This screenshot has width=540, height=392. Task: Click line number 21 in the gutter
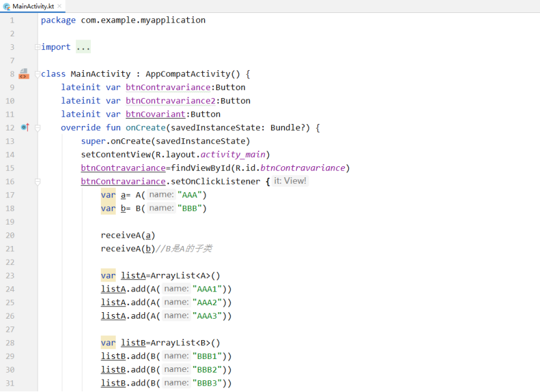(10, 249)
